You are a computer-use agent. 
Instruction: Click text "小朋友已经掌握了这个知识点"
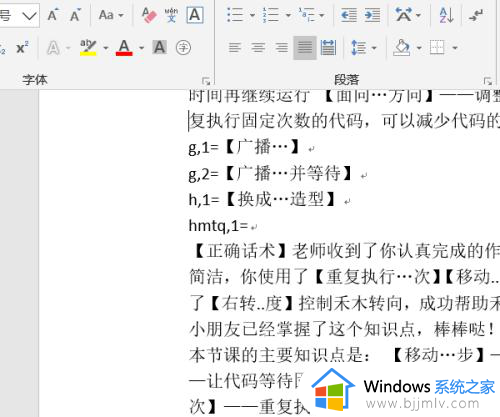[302, 329]
